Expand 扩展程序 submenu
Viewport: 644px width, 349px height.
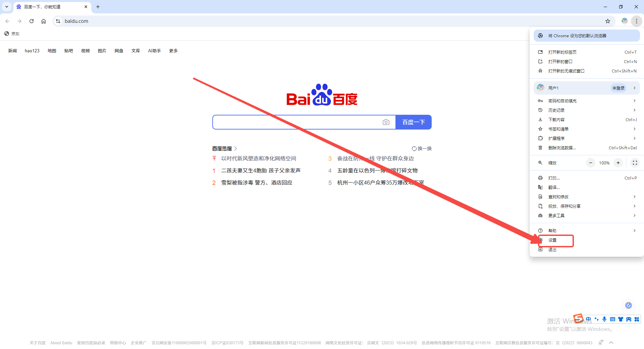[x=587, y=138]
